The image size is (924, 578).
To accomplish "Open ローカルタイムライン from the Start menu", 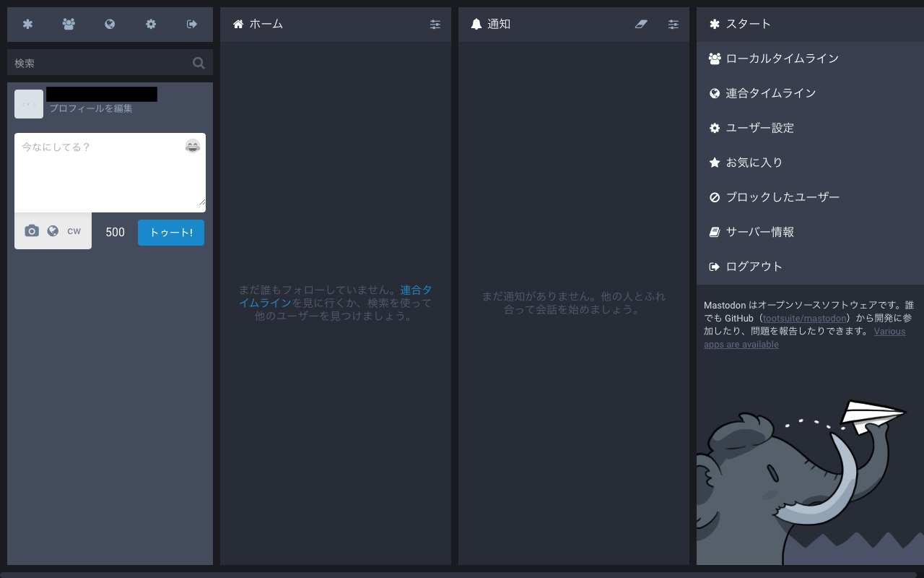I will [x=810, y=59].
